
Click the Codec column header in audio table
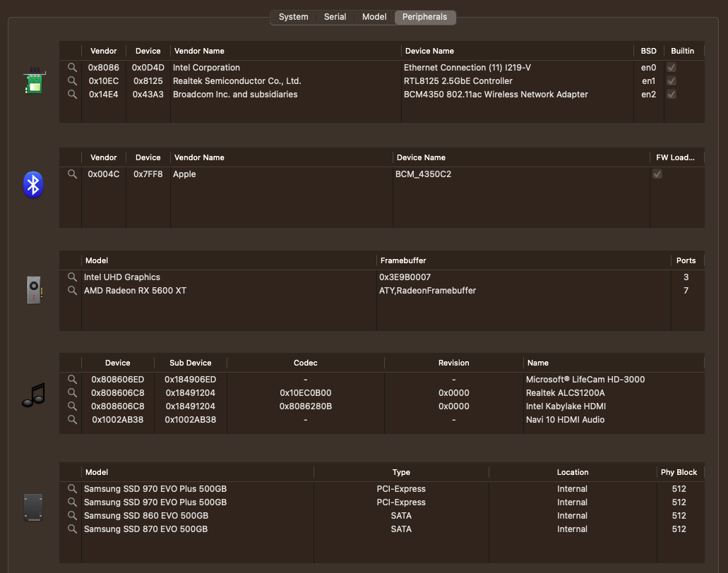tap(306, 363)
